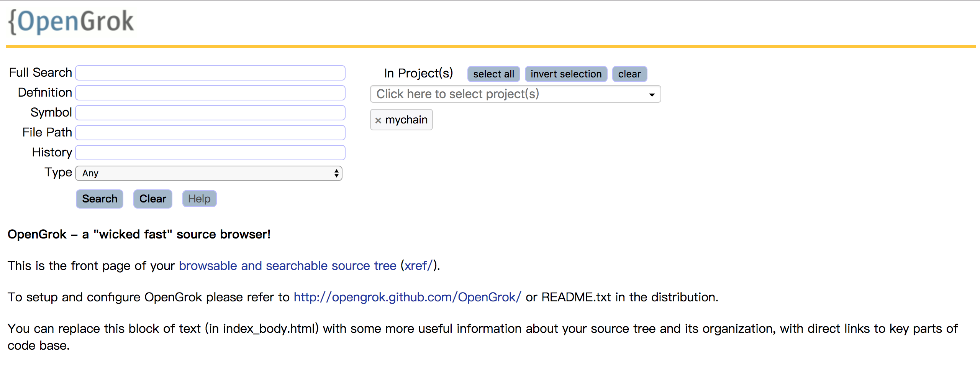Click the In Project(s) label
This screenshot has width=980, height=365.
point(418,73)
